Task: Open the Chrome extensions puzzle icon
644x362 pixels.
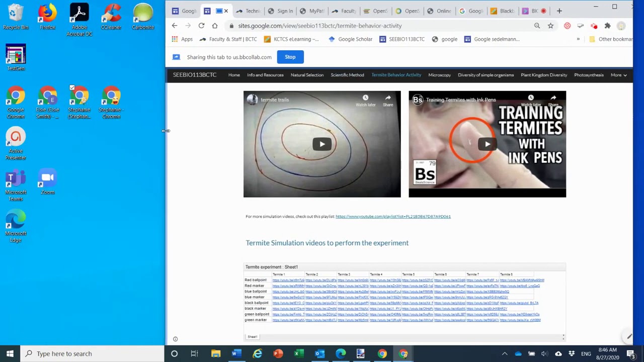Action: (607, 26)
